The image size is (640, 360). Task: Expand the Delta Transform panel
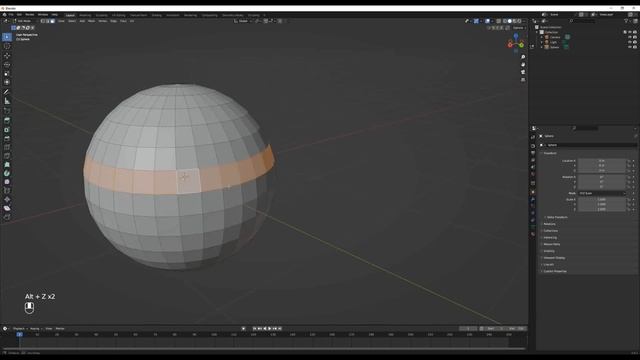tap(557, 217)
